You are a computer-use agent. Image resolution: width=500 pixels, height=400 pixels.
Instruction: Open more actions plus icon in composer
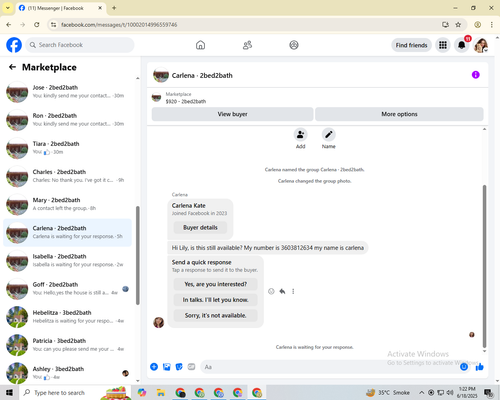click(154, 367)
